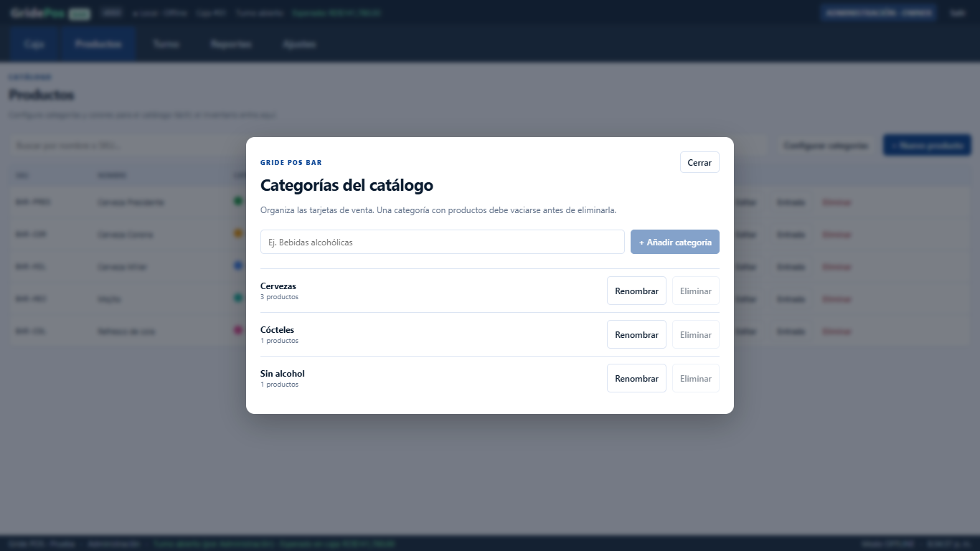Click the 1 productos count under Cócteles
Viewport: 980px width, 551px height.
[x=279, y=341]
